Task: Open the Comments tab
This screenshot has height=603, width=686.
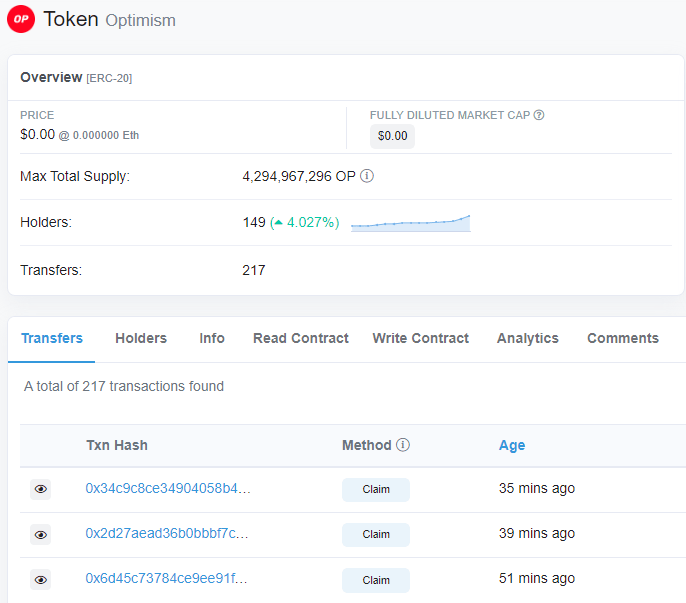Action: click(x=623, y=338)
